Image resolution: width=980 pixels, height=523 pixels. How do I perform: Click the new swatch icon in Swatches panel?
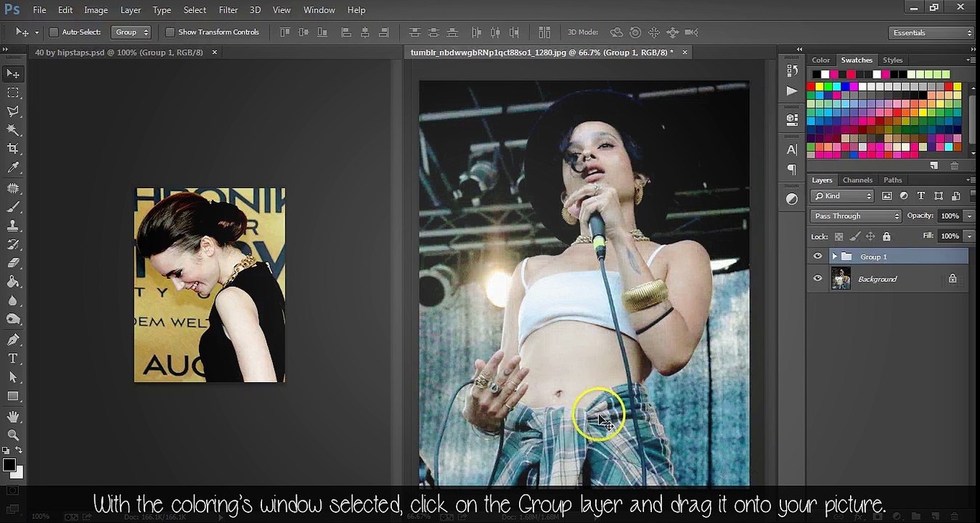934,166
